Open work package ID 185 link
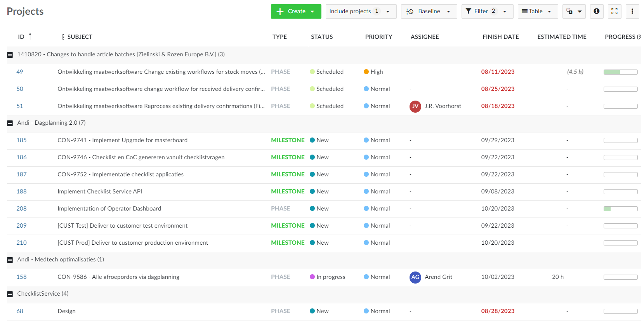The image size is (644, 322). pos(21,140)
